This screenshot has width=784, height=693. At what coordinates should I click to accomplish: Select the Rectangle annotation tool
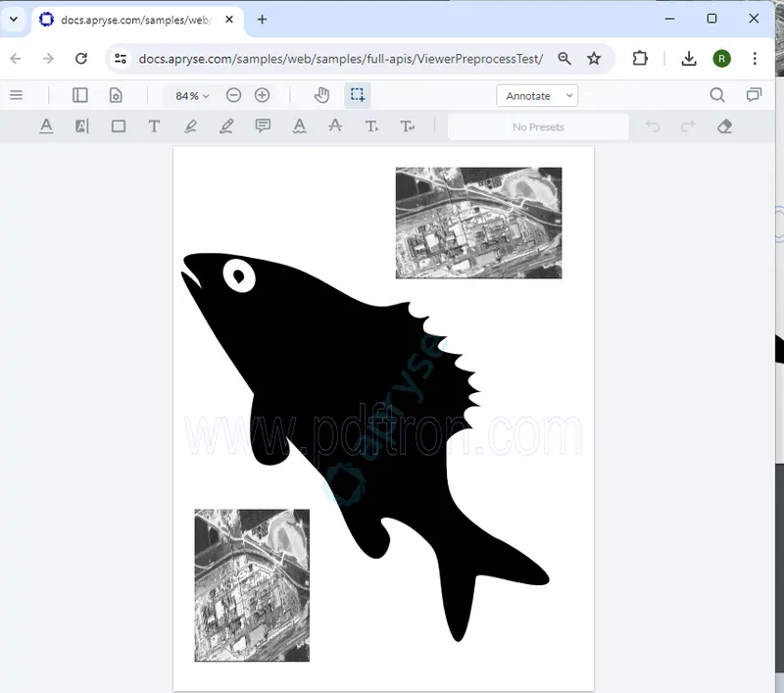point(119,125)
